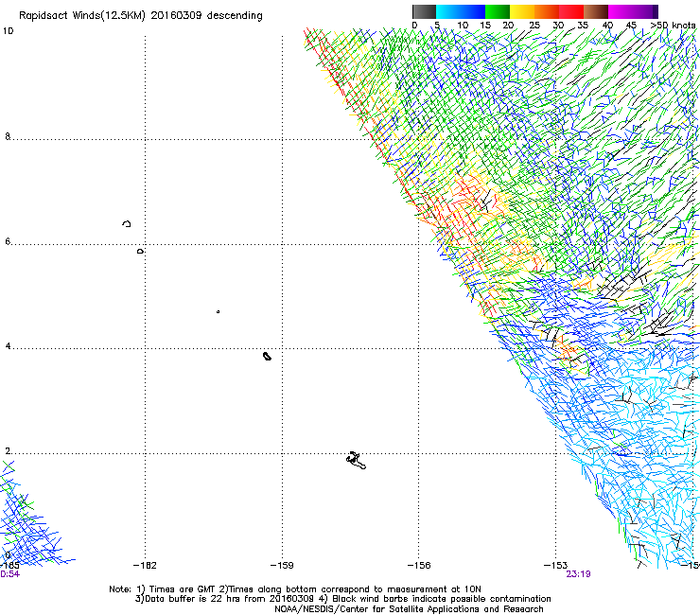Pick the magenta 40-45 knots color bar segment
Viewport: 700px width, 615px height.
pyautogui.click(x=621, y=11)
